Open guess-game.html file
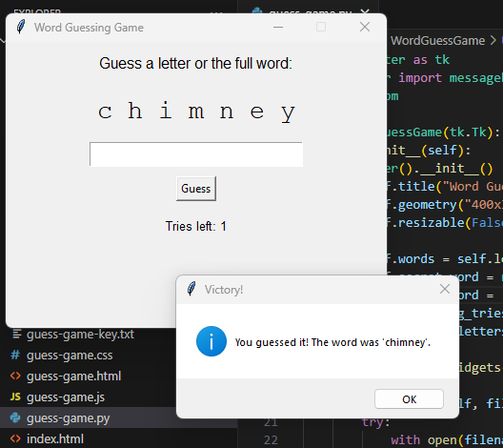The height and width of the screenshot is (448, 503). (73, 377)
